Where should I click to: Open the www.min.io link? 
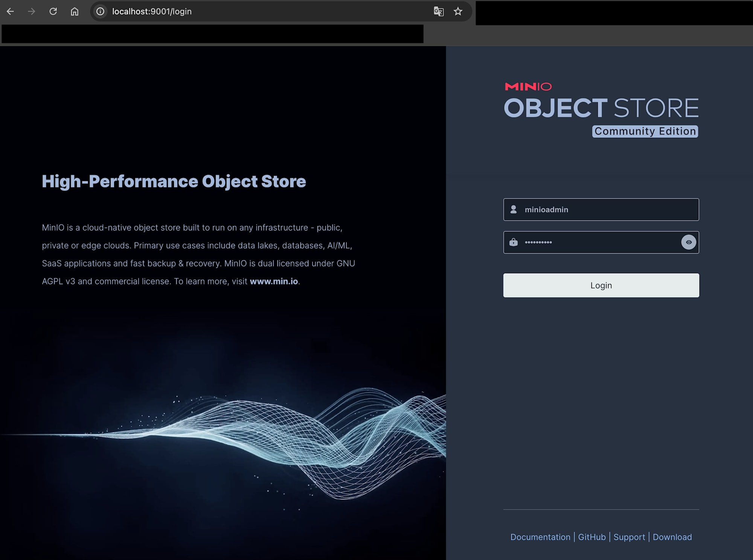[x=274, y=282]
